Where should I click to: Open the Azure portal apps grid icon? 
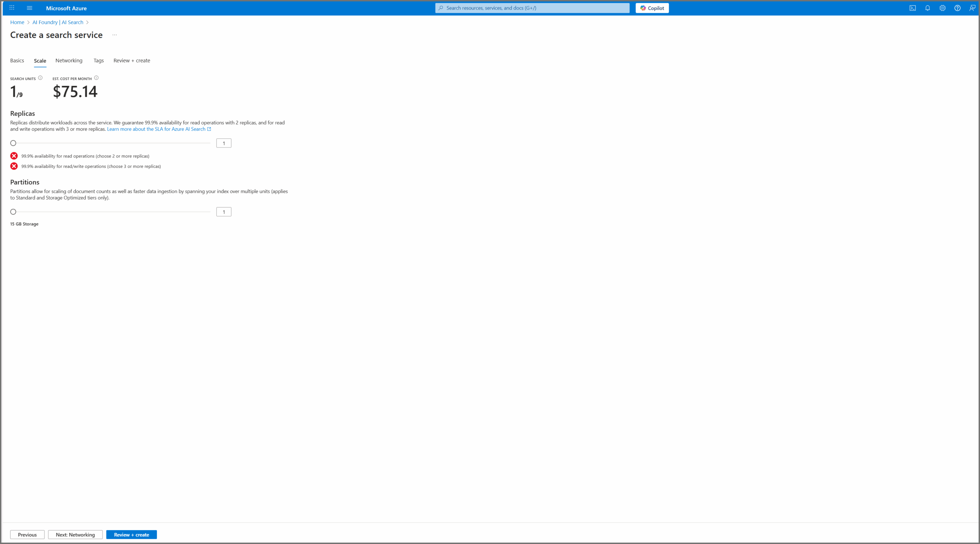(12, 8)
